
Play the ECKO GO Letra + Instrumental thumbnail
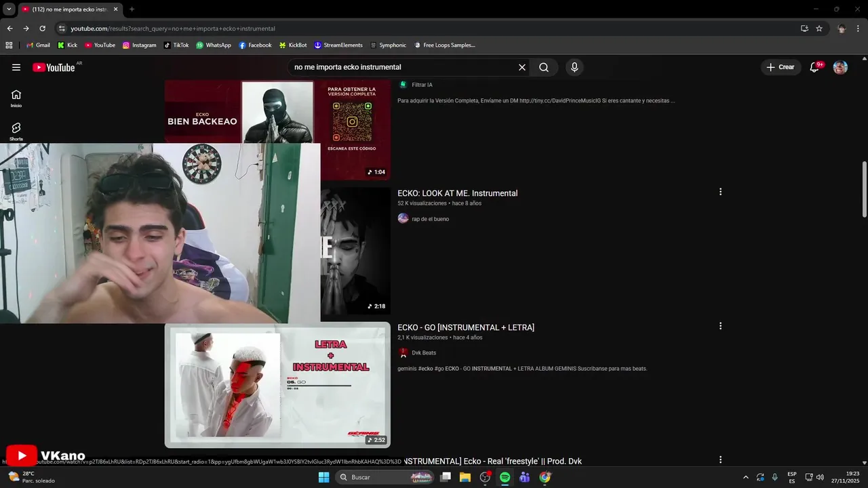[x=277, y=384]
